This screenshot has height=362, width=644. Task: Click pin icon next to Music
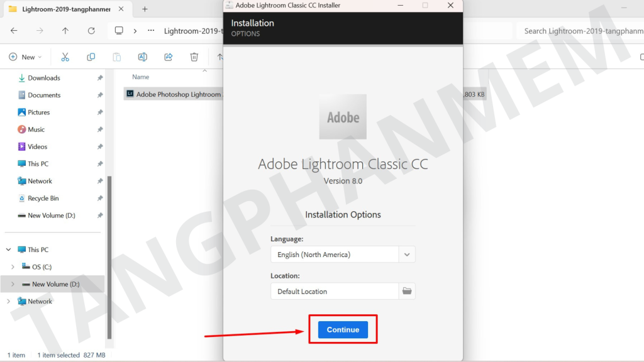(100, 129)
